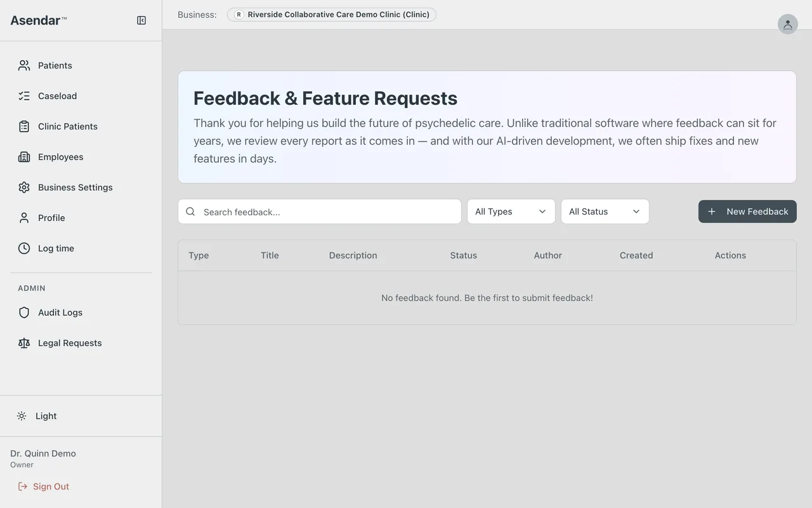The image size is (812, 508).
Task: Click the Description column header
Action: tap(353, 255)
